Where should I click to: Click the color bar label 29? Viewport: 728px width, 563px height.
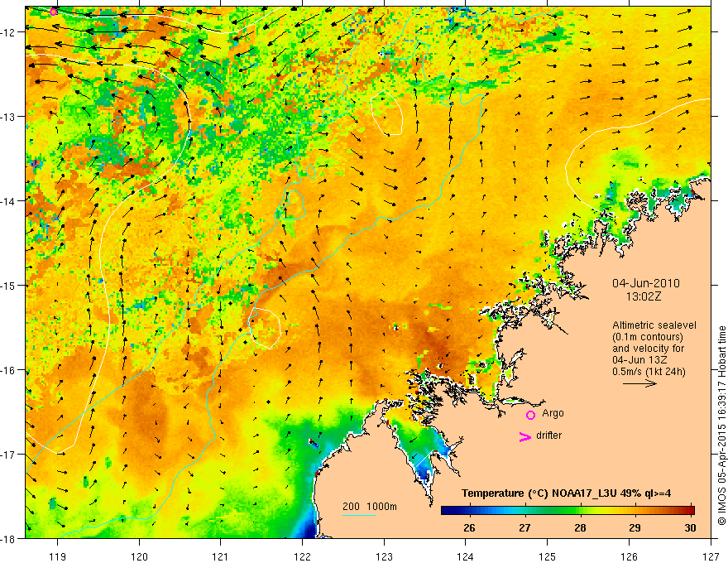[x=635, y=527]
